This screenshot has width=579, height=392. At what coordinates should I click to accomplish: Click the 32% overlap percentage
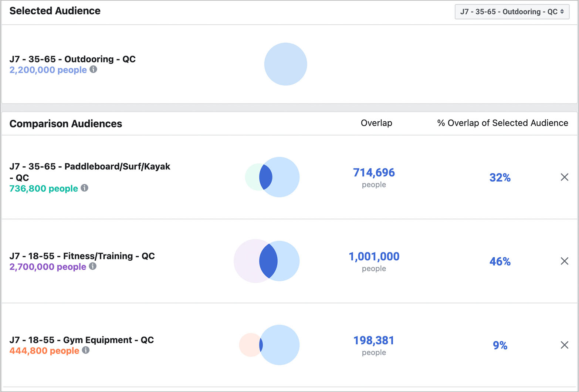click(x=500, y=178)
